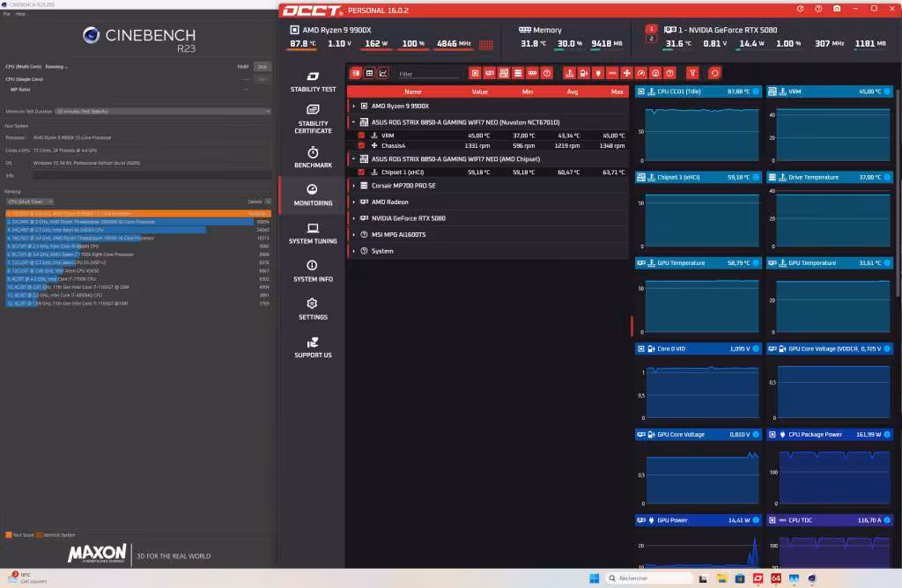Expand the MSI MPG AI1600TS group
The image size is (902, 588).
coord(354,234)
